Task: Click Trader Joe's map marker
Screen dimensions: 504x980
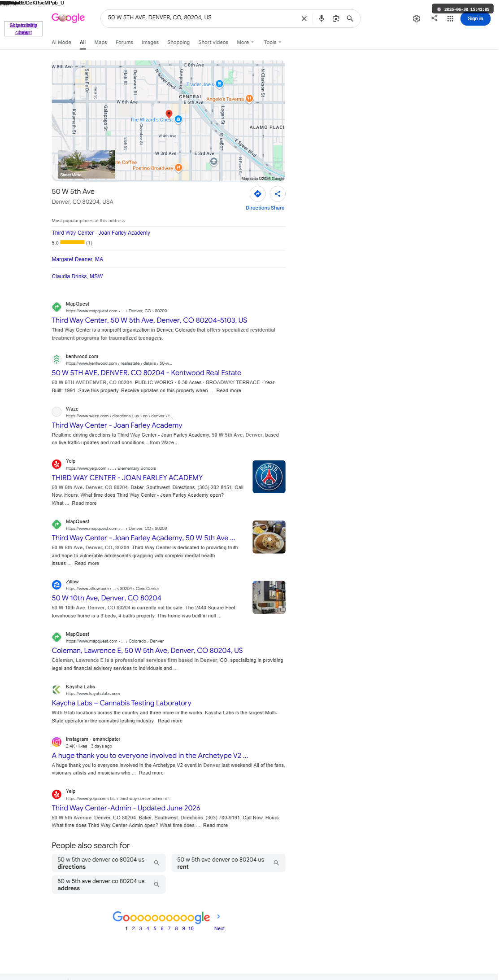Action: pyautogui.click(x=219, y=83)
